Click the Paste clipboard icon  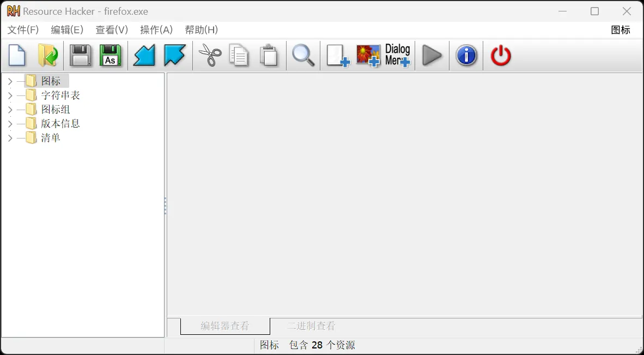click(269, 56)
